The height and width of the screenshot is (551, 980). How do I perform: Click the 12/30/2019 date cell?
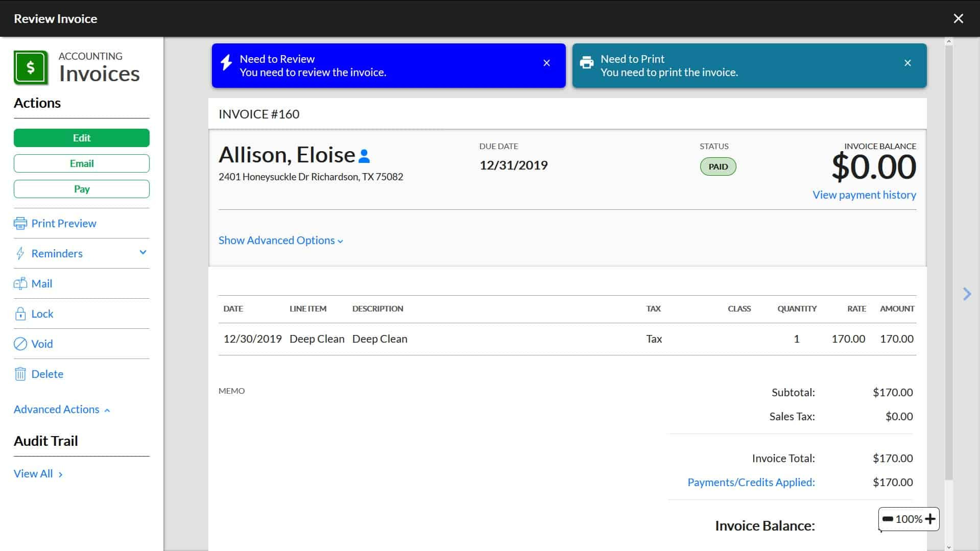click(x=252, y=339)
